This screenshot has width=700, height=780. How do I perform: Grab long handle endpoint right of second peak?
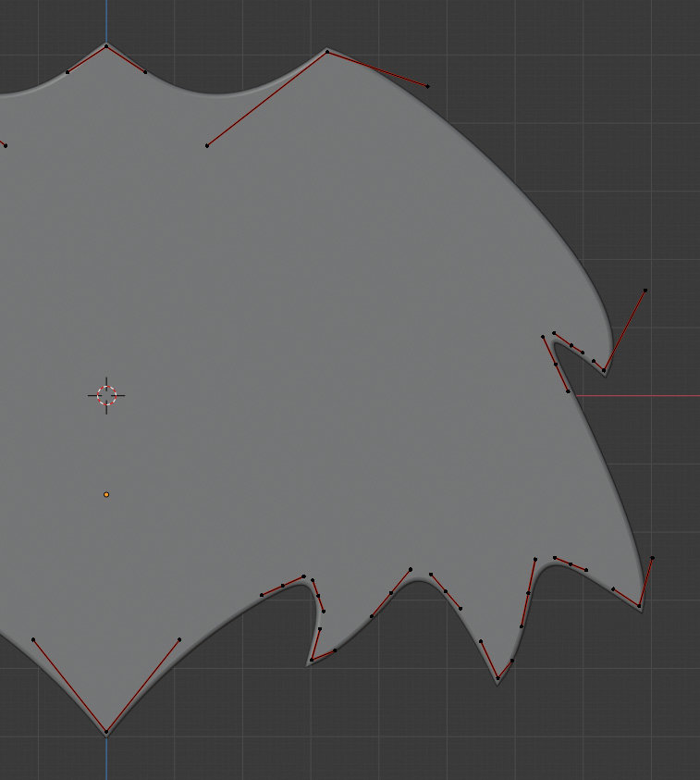pyautogui.click(x=427, y=86)
